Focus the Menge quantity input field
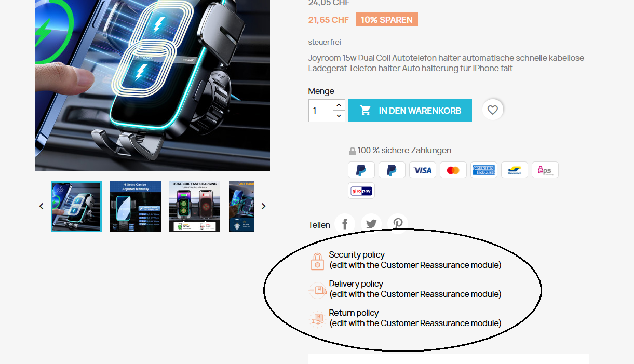This screenshot has width=634, height=364. coord(321,111)
